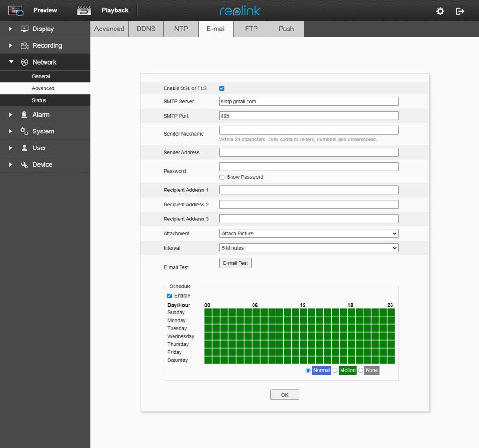Image resolution: width=479 pixels, height=448 pixels.
Task: Click the System gears icon in sidebar
Action: click(24, 132)
